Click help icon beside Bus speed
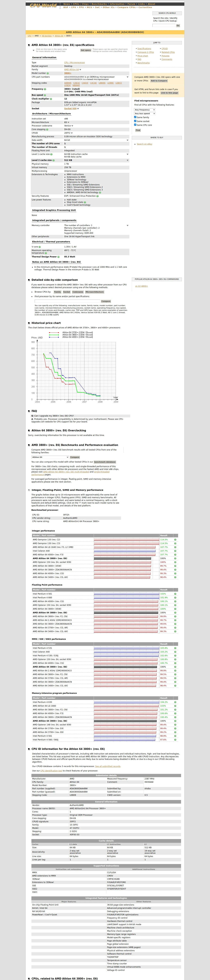Image resolution: width=210 pixels, height=980 pixels. tap(45, 95)
